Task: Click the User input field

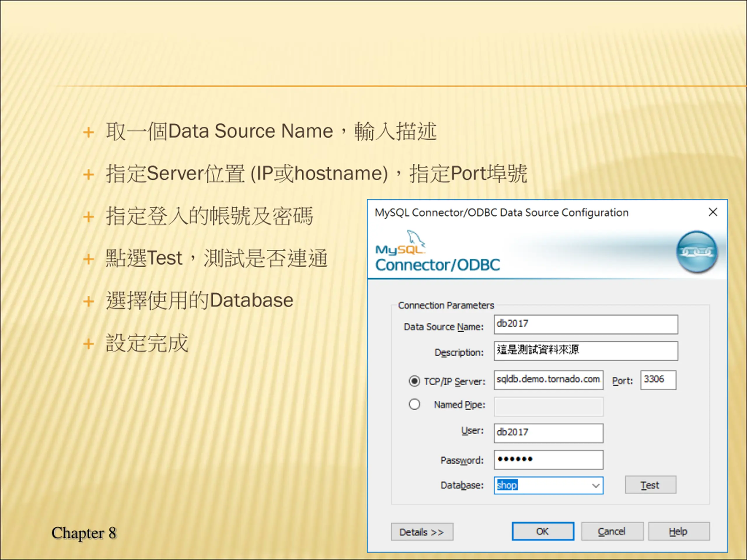Action: coord(548,433)
